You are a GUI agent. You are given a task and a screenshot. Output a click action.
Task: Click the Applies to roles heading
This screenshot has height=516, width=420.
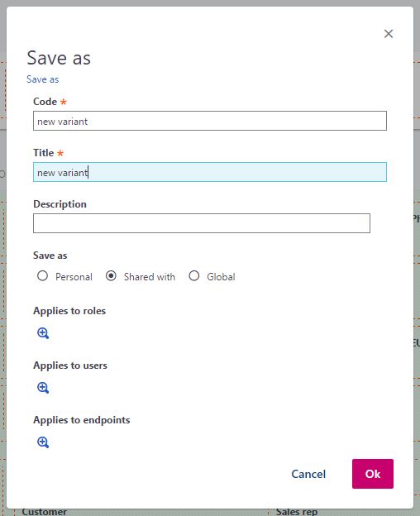(x=69, y=311)
